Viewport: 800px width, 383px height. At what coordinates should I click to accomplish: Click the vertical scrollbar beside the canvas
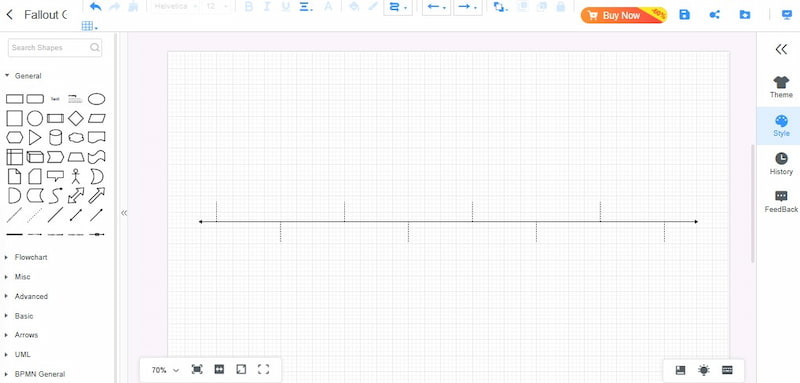point(753,204)
